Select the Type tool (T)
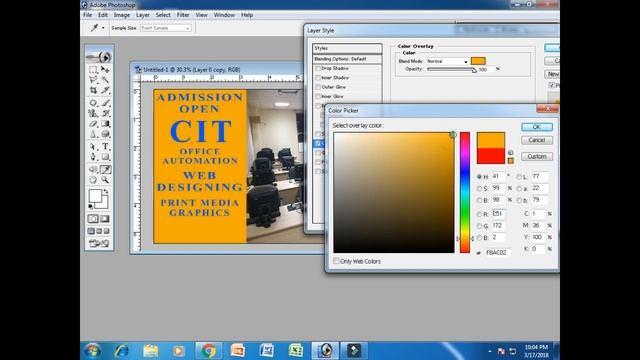 pos(105,147)
